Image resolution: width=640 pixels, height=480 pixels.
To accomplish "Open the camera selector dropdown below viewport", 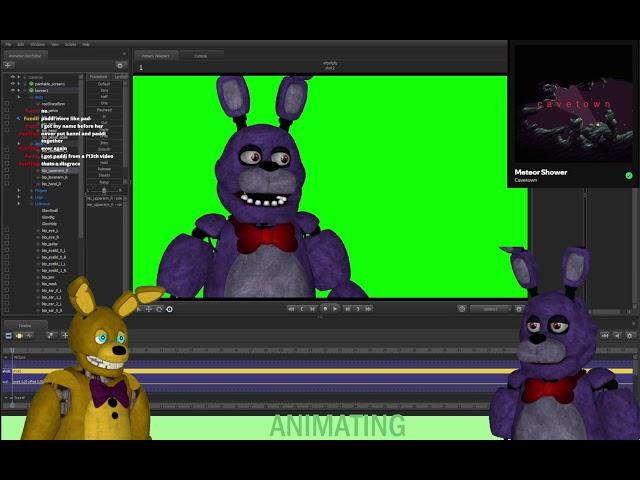I will [490, 309].
